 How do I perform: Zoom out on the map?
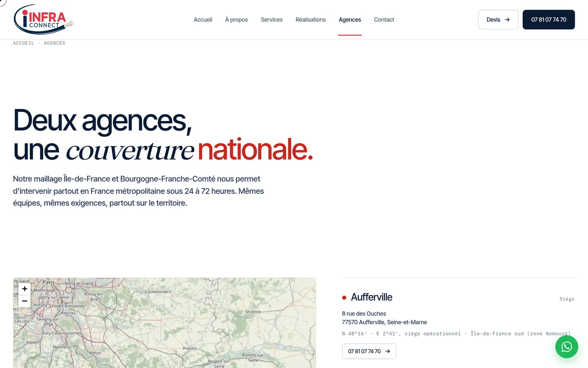[x=24, y=301]
